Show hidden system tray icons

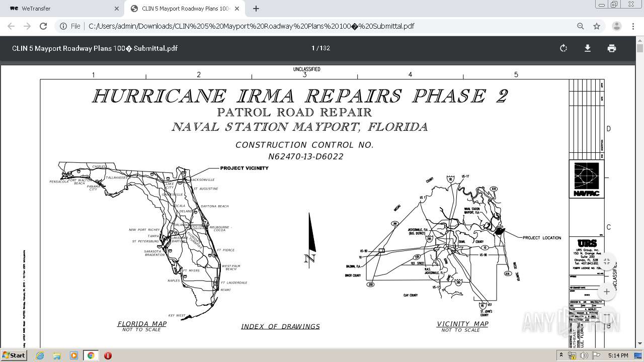coord(561,355)
